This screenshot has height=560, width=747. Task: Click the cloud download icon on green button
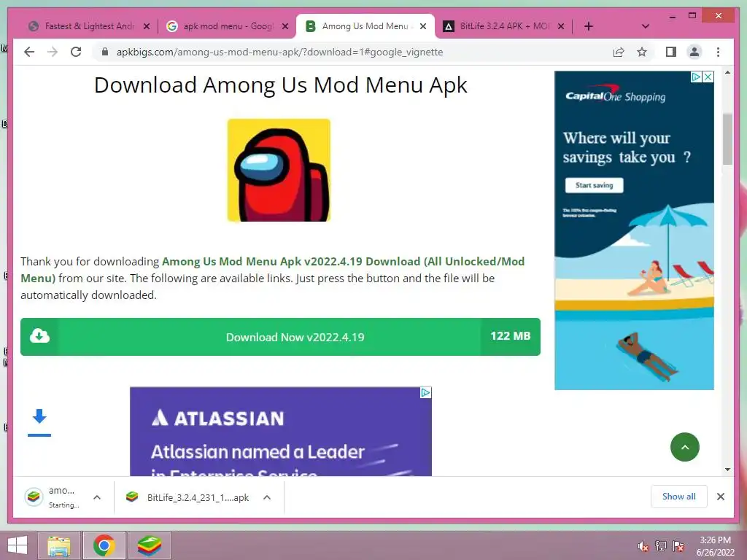coord(39,336)
